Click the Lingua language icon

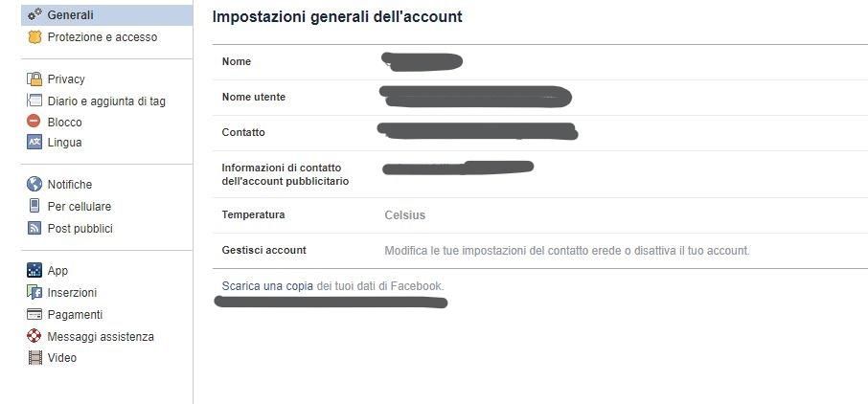pyautogui.click(x=34, y=143)
